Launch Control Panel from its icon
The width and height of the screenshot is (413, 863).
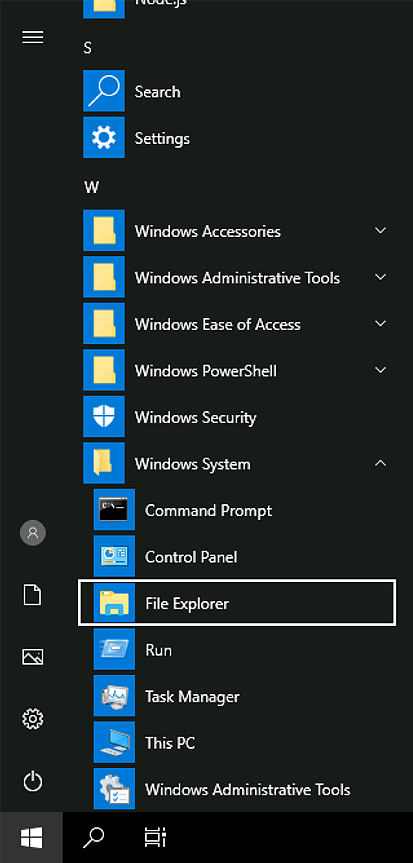tap(114, 556)
